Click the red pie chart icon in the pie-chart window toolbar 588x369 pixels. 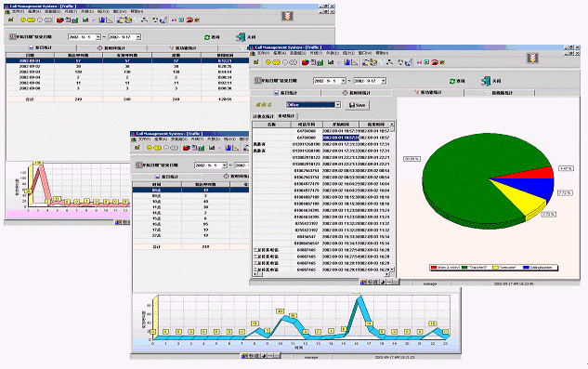(x=306, y=62)
